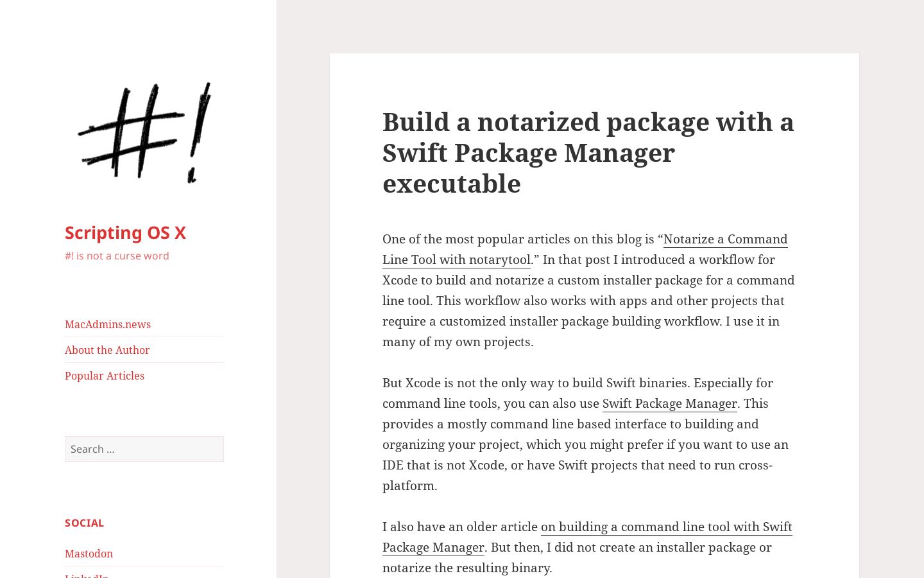Viewport: 924px width, 578px height.
Task: Open the Swift Package Manager link
Action: pos(669,403)
